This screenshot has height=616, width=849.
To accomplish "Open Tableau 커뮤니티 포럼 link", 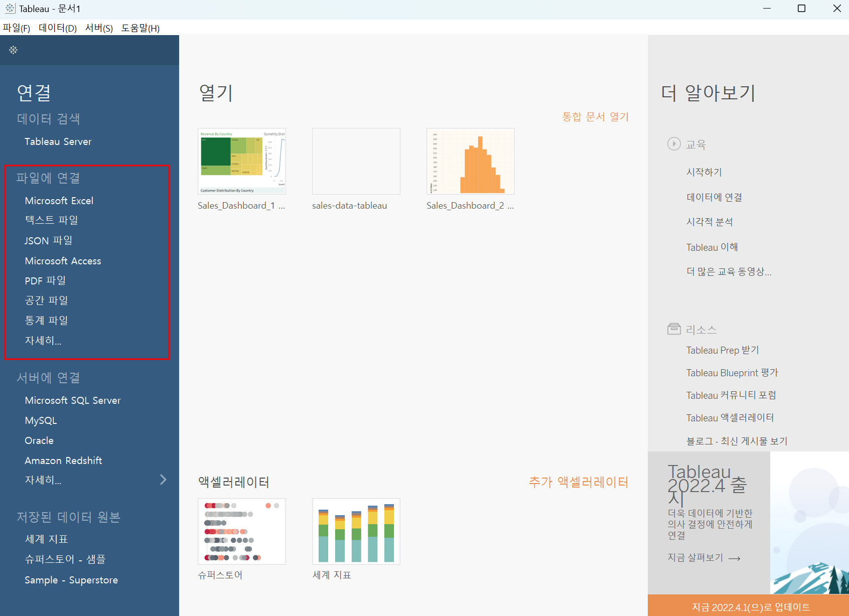I will point(731,395).
